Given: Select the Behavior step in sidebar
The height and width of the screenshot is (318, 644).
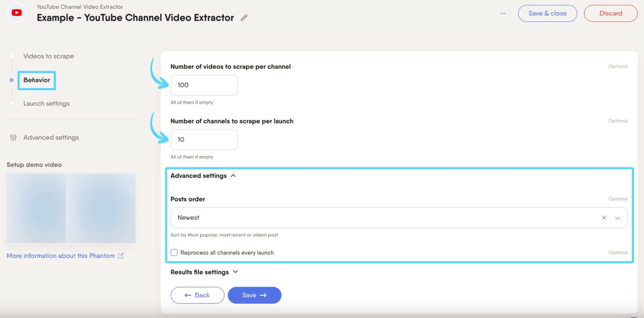Looking at the screenshot, I should coord(37,80).
